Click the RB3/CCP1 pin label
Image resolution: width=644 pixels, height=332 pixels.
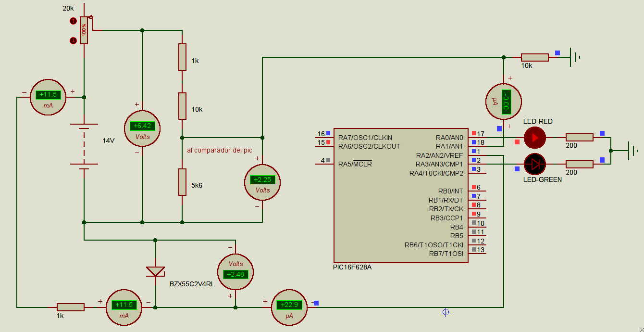(447, 218)
